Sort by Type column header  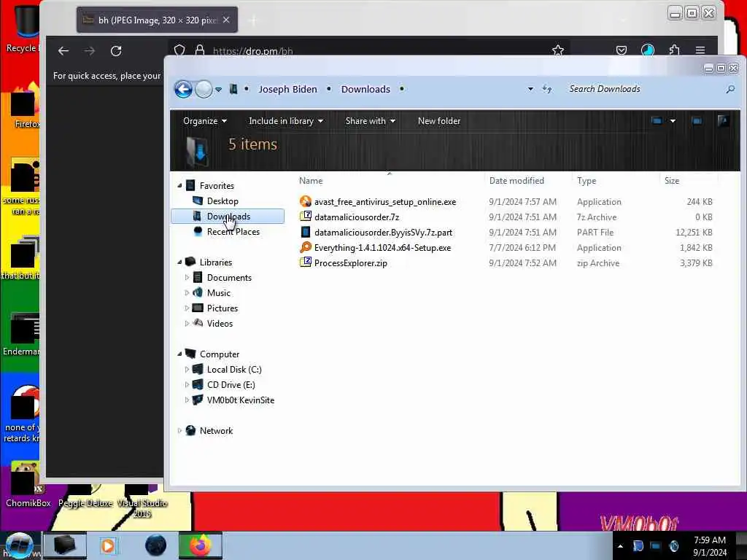[587, 181]
